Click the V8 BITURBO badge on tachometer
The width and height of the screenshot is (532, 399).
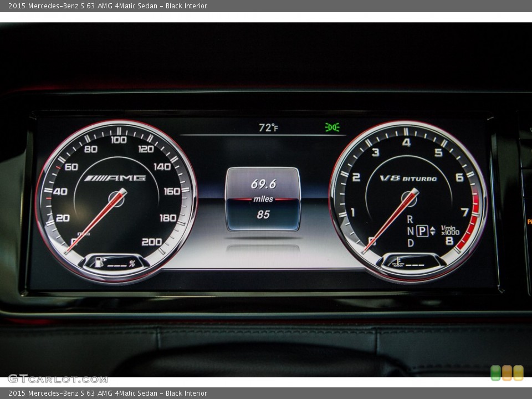click(408, 178)
